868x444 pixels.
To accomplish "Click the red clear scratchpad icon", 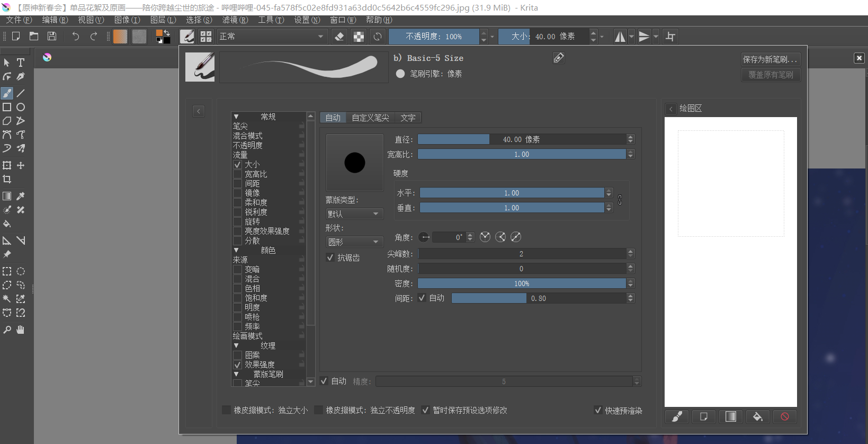I will click(x=784, y=416).
